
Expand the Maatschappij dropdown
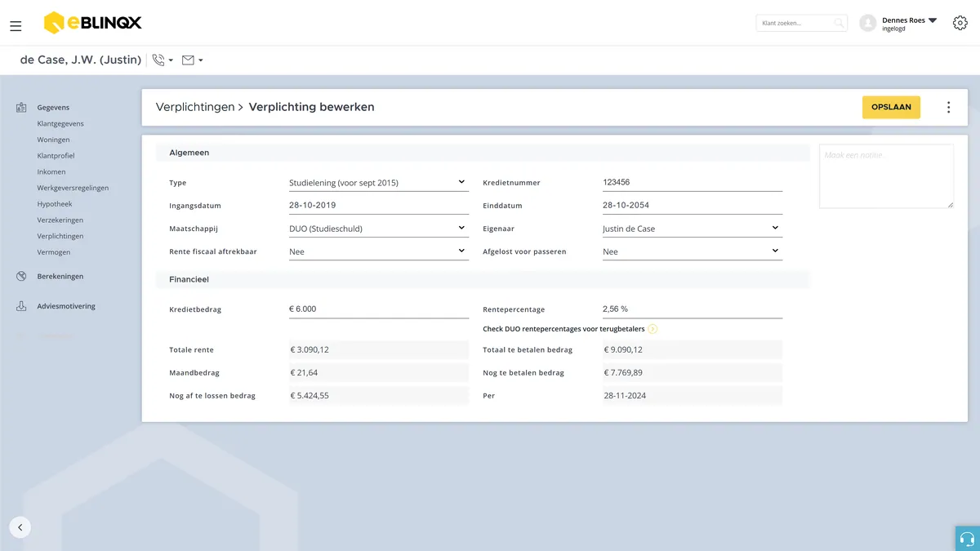[x=378, y=229]
